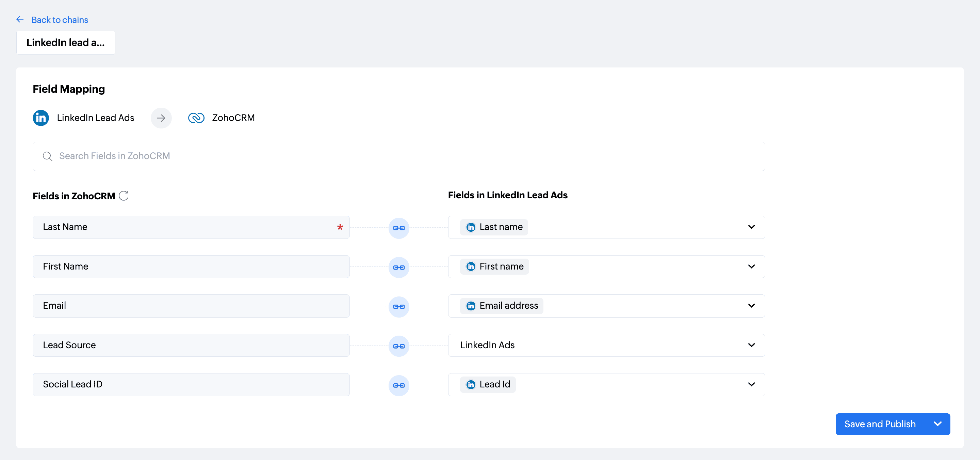980x460 pixels.
Task: Click the link icon for First Name mapping
Action: click(399, 267)
